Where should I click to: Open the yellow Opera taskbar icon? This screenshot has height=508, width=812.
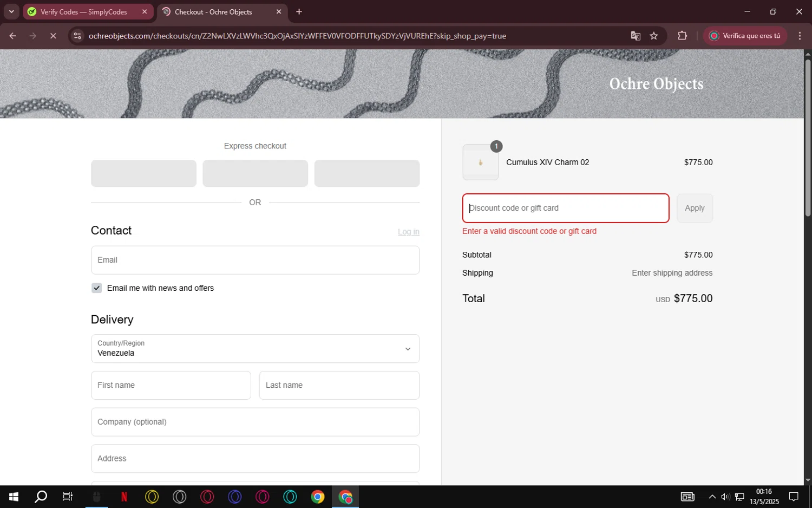tap(152, 497)
